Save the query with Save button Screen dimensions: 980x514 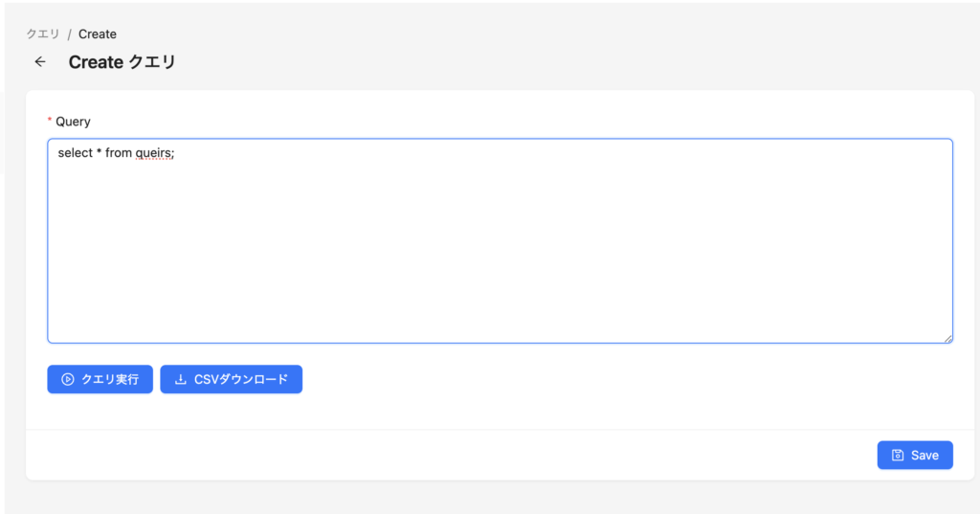click(915, 456)
